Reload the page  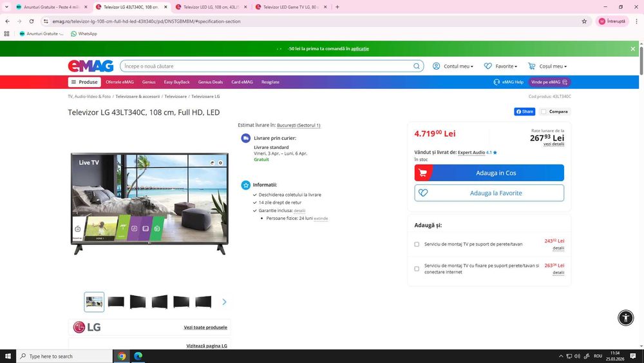coord(31,21)
